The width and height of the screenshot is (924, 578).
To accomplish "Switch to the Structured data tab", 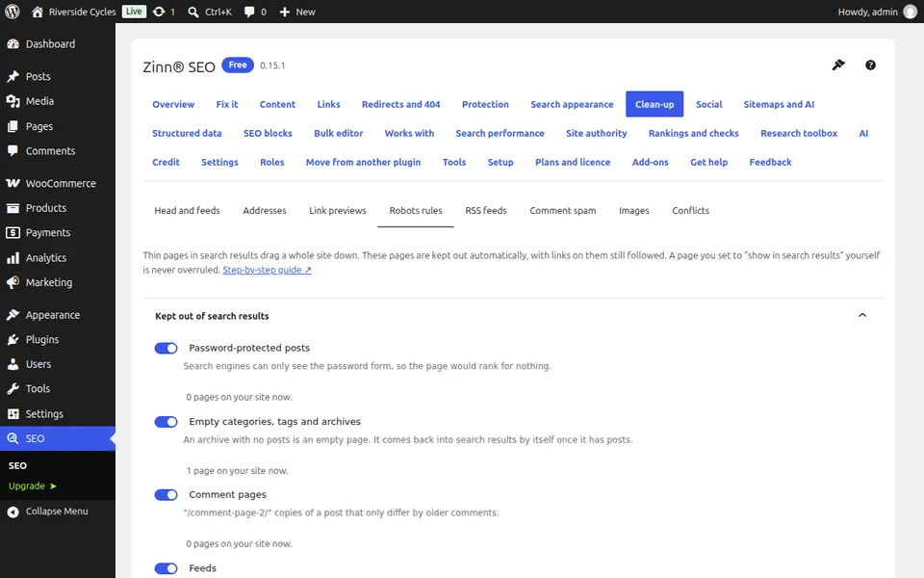I will coord(187,133).
